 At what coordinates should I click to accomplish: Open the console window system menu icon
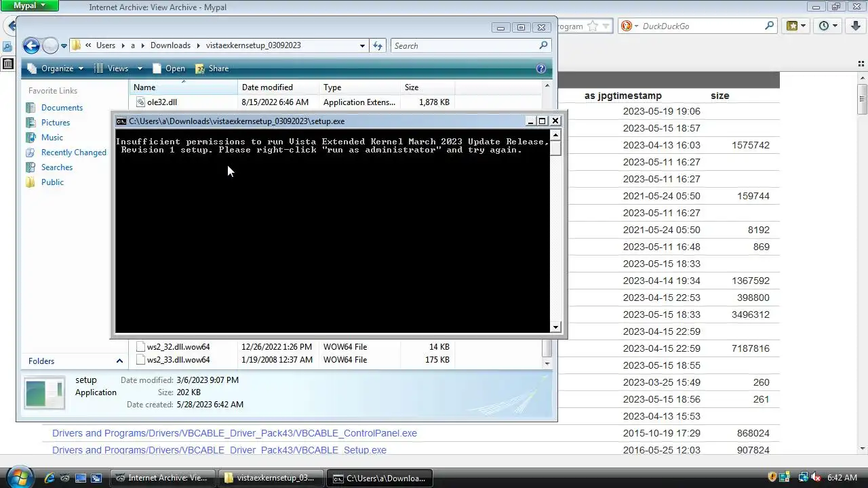121,121
